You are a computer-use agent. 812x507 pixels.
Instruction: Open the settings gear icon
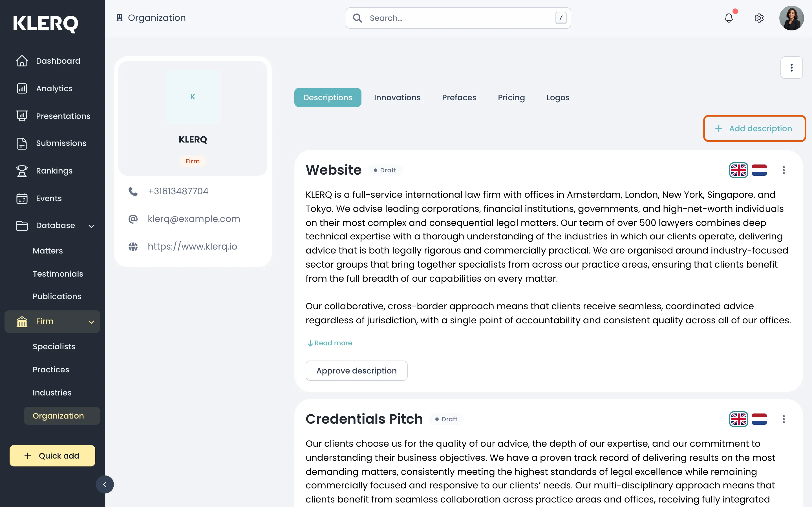click(759, 18)
